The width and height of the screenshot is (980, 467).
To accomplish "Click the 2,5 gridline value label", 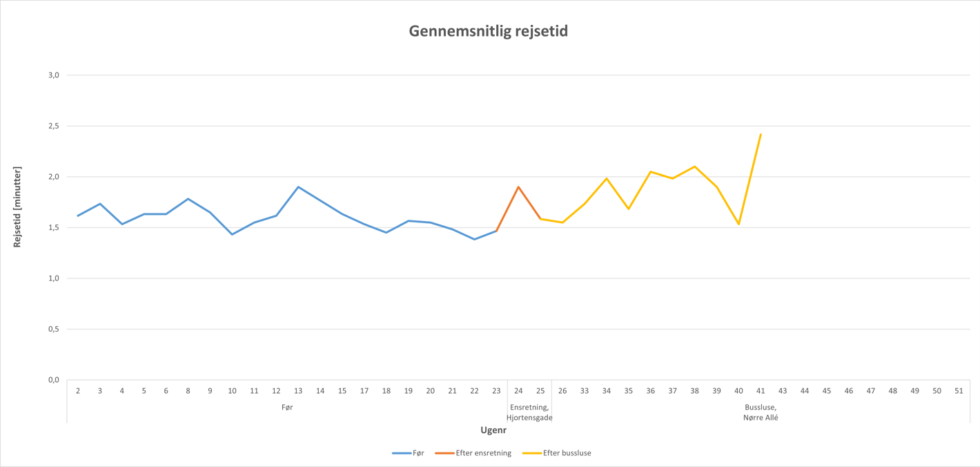I will tap(53, 126).
